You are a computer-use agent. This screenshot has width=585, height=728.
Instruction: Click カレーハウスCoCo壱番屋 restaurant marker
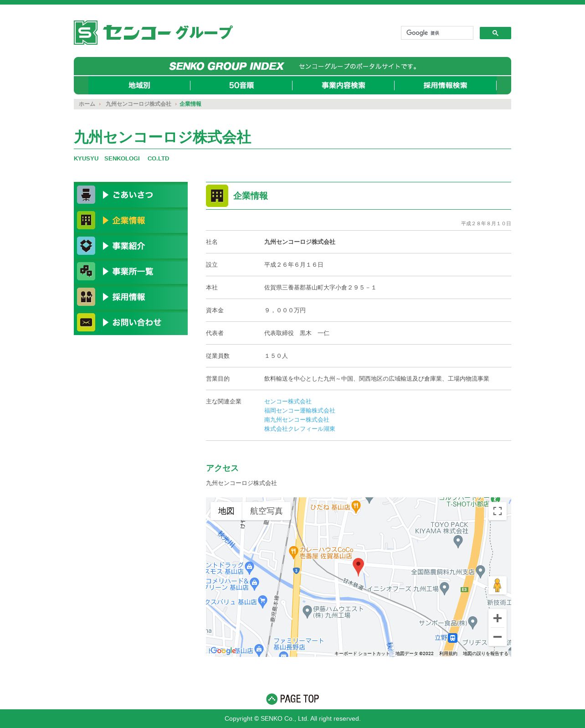click(x=293, y=552)
